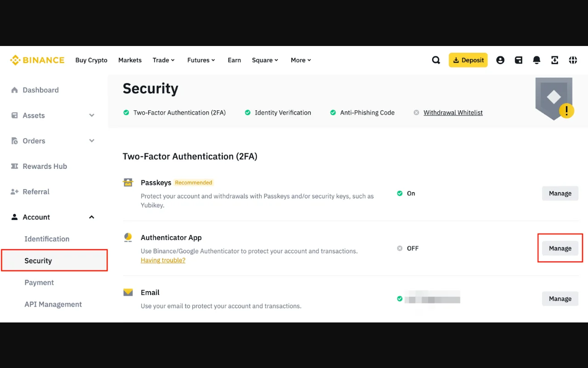This screenshot has height=368, width=588.
Task: Expand the Square dropdown menu
Action: [265, 60]
